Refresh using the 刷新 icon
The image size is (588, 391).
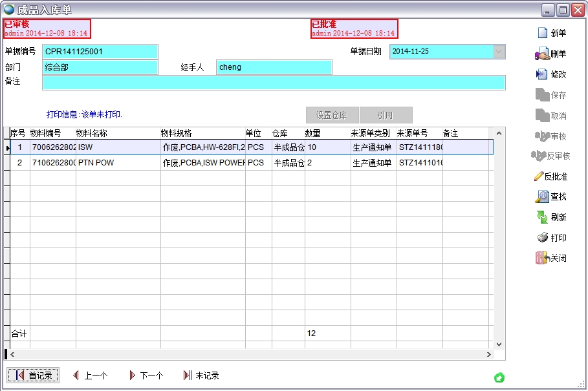pyautogui.click(x=542, y=217)
